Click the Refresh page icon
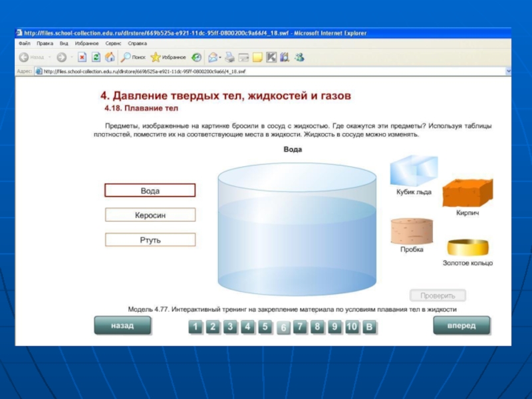532x399 pixels. [96, 57]
